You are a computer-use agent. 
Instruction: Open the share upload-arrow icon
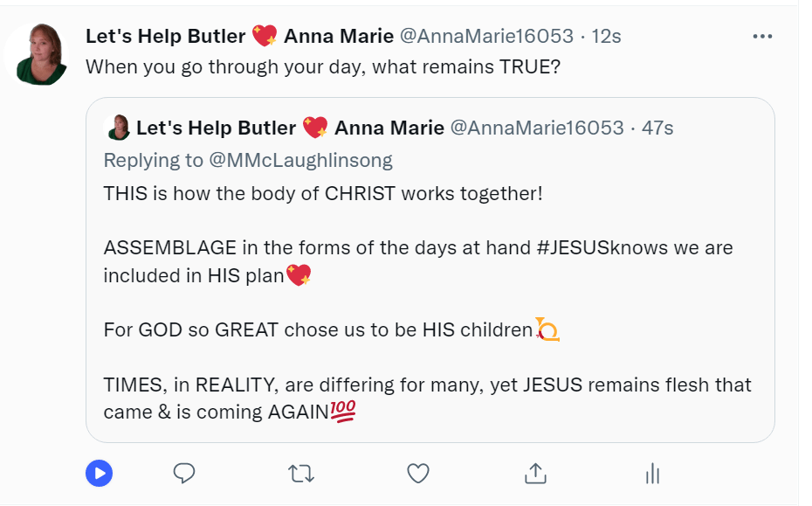click(x=534, y=473)
